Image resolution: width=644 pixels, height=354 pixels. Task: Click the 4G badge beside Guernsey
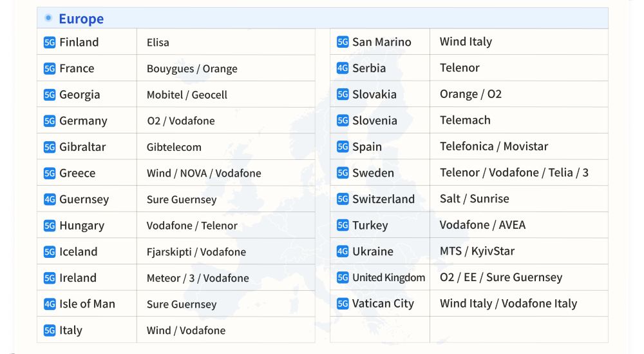click(50, 200)
